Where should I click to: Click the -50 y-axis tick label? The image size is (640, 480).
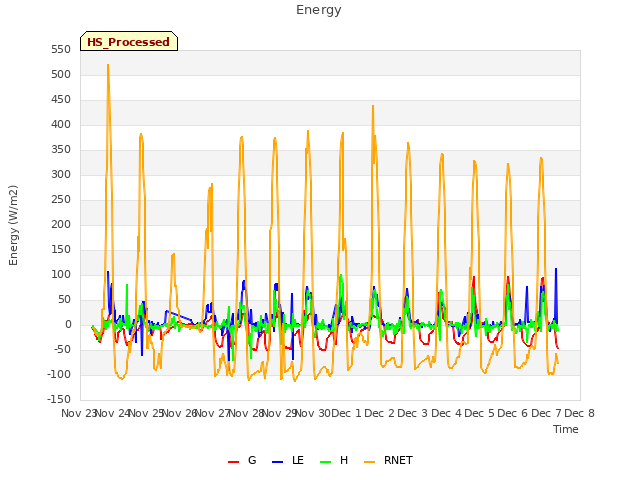click(62, 349)
